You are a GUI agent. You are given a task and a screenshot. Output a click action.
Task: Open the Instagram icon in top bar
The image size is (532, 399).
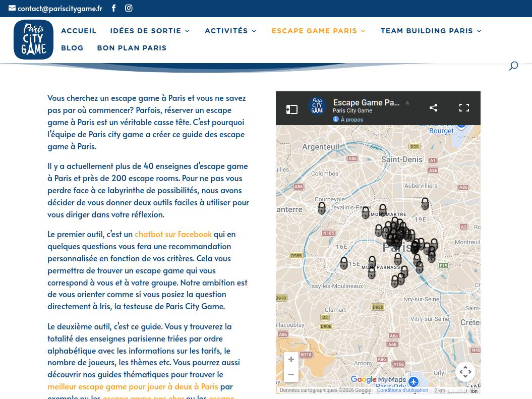129,8
